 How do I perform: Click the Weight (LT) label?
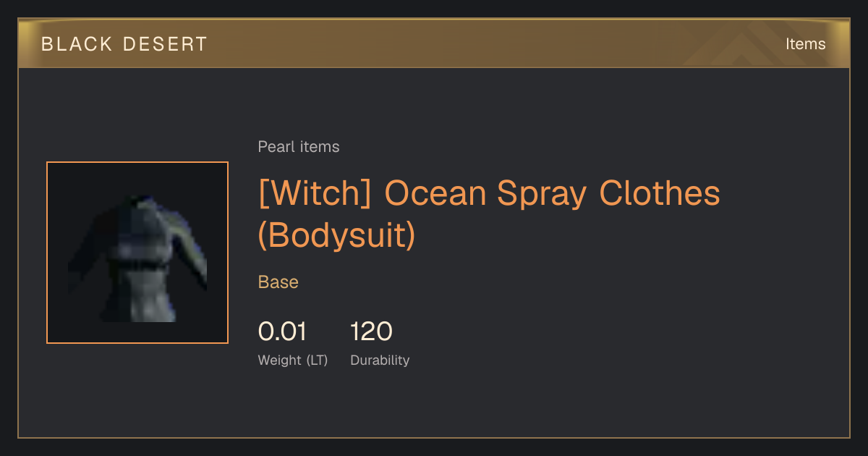coord(293,360)
